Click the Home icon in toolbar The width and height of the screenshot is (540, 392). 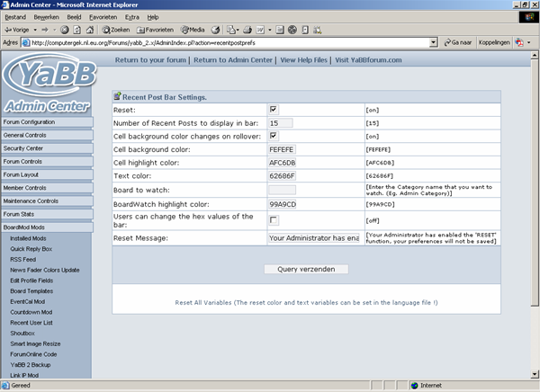pos(89,30)
